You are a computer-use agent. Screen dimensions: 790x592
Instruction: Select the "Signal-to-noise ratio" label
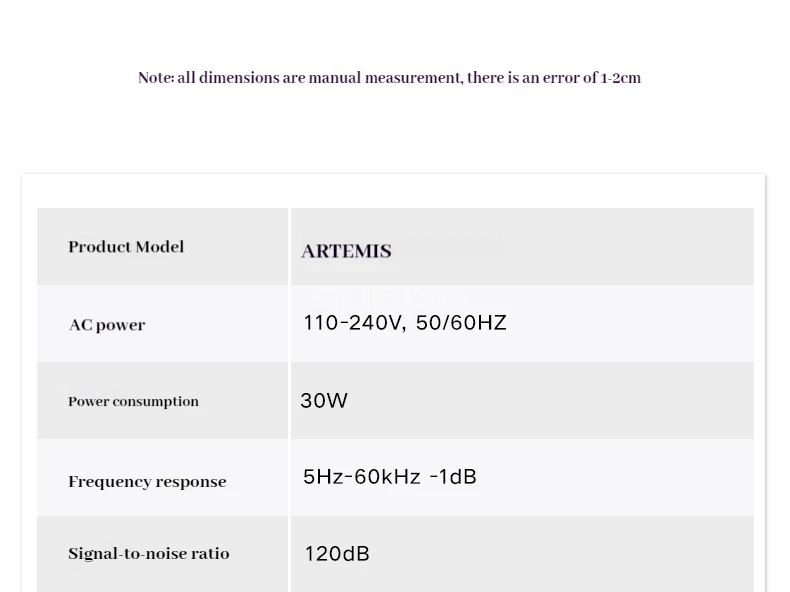click(x=148, y=554)
